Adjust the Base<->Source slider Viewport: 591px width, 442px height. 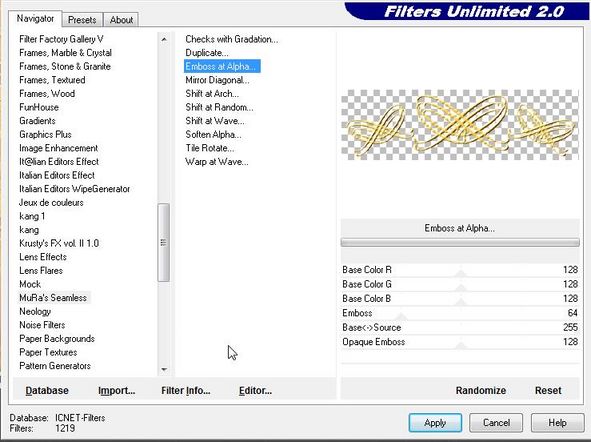click(460, 327)
